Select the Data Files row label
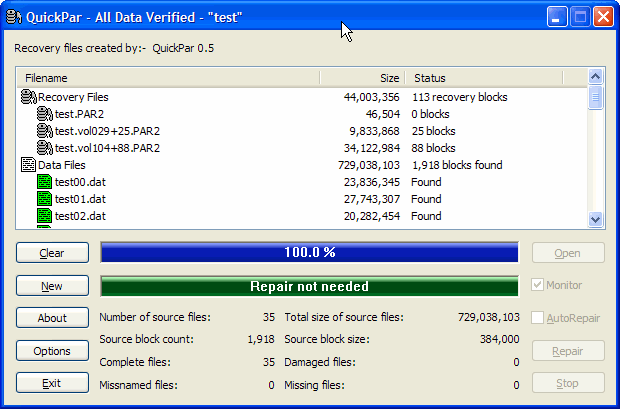 [x=62, y=165]
